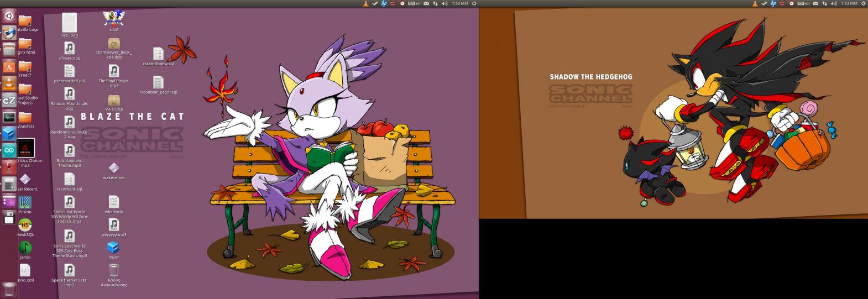The width and height of the screenshot is (868, 299).
Task: Select the teamviewer_linux_x64.deb package
Action: click(x=113, y=48)
